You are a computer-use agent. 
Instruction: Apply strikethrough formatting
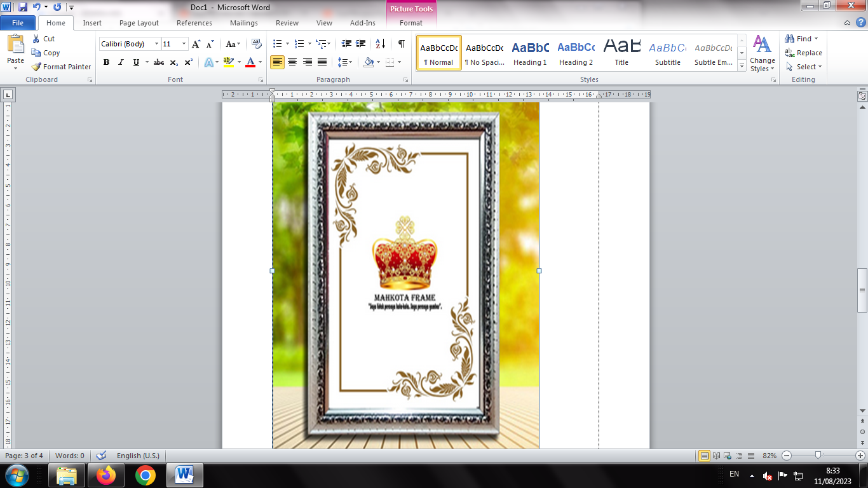(159, 62)
